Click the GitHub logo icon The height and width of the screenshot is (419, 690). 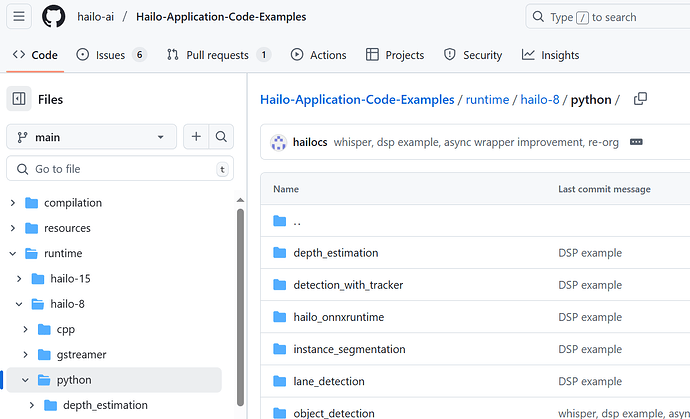(54, 17)
